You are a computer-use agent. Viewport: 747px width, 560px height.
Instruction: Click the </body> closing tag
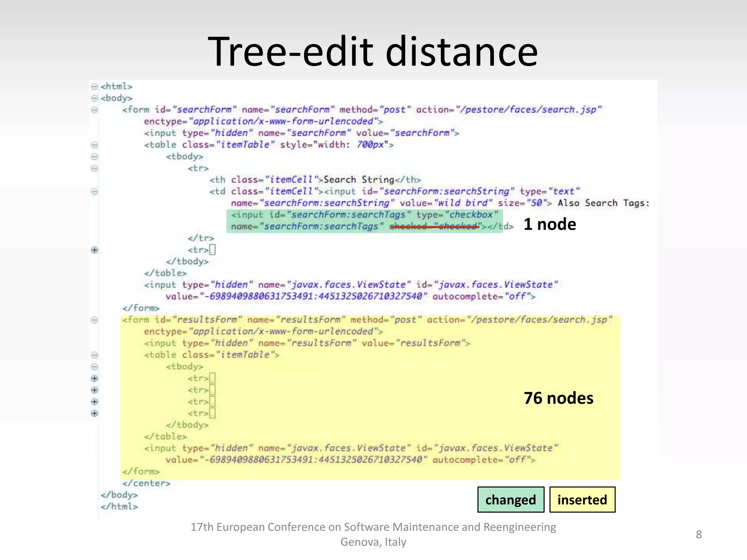pos(119,495)
